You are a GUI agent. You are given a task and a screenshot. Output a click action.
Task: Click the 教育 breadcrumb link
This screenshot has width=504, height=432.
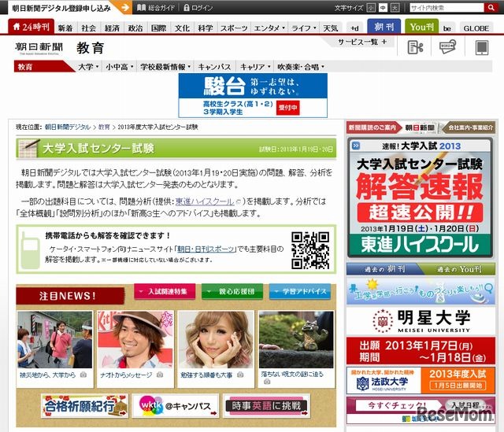(x=104, y=127)
